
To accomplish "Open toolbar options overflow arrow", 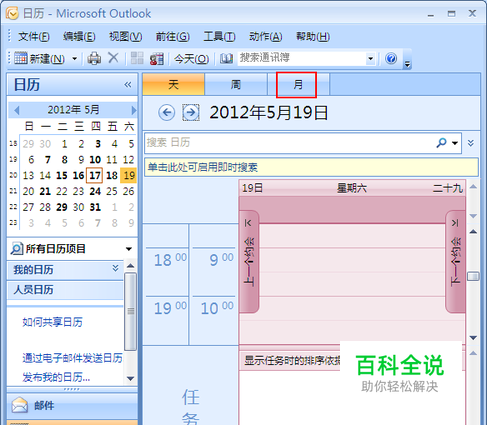I will tap(407, 64).
